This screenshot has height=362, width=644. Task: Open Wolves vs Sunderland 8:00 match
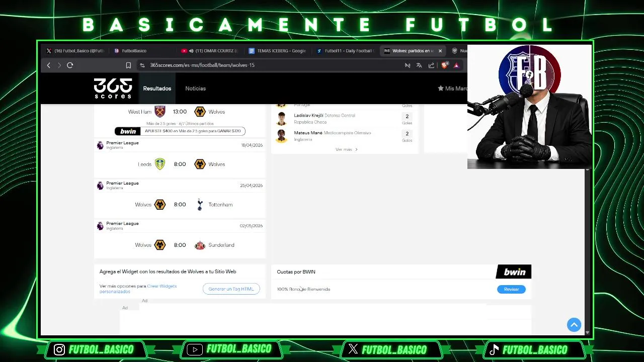(x=180, y=245)
